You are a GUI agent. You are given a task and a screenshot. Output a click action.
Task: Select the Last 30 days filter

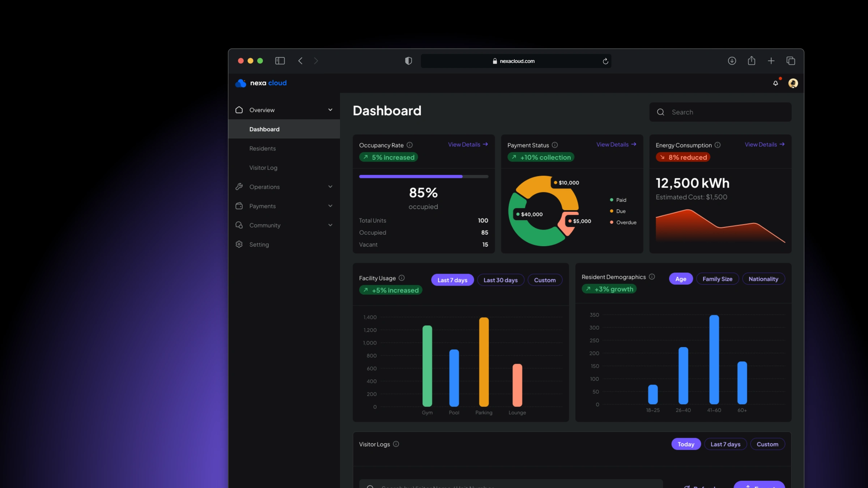coord(501,280)
